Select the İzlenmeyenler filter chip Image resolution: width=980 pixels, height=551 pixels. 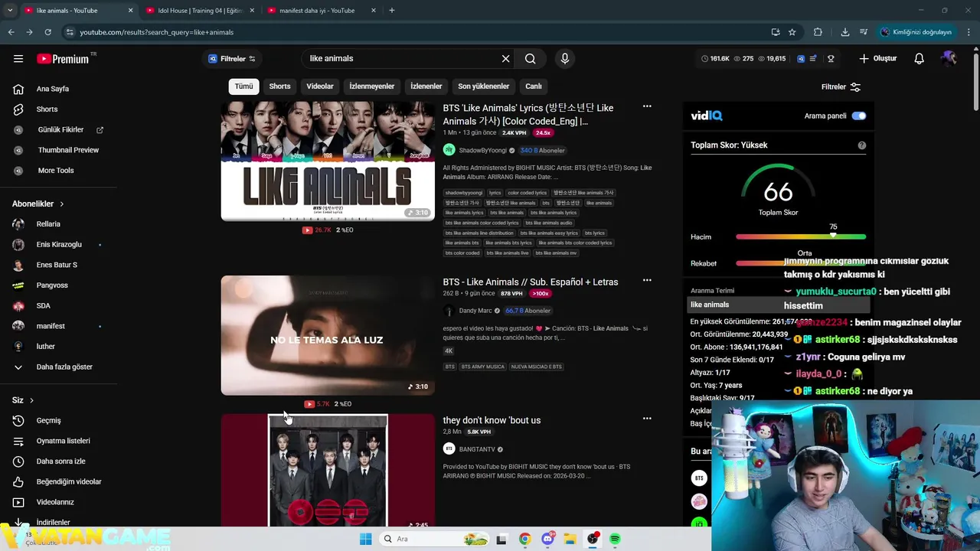click(x=372, y=86)
